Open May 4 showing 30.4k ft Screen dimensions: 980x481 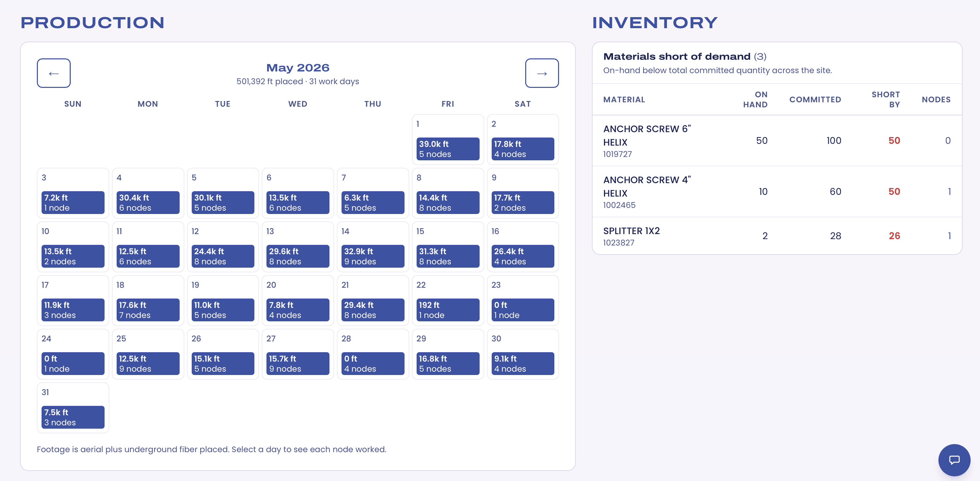147,194
